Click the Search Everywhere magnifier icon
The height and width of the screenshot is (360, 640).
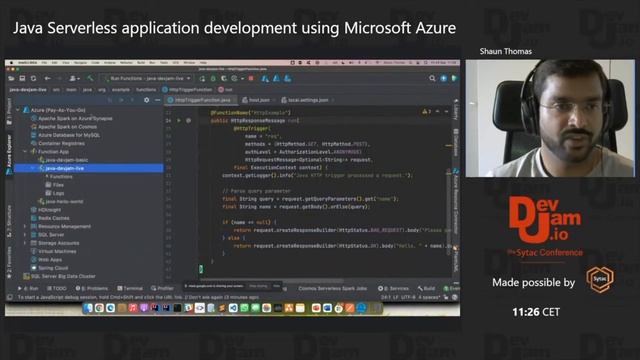pyautogui.click(x=432, y=78)
